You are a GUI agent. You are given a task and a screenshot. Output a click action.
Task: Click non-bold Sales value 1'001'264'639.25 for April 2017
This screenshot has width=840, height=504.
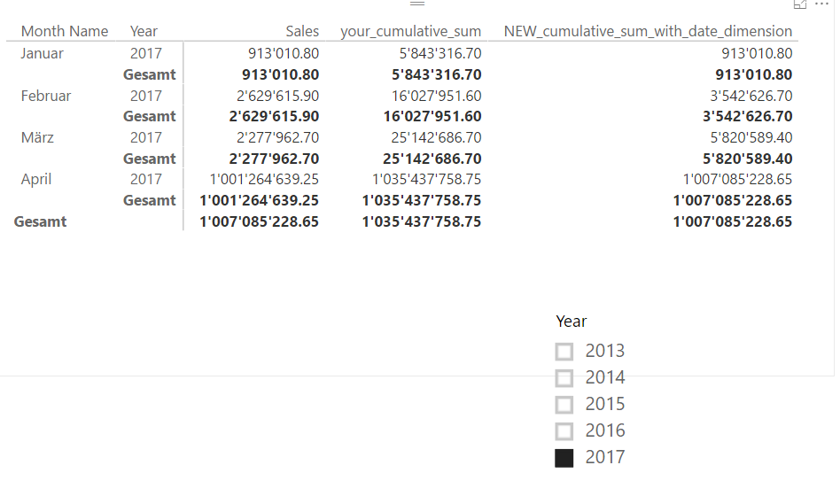pyautogui.click(x=264, y=180)
